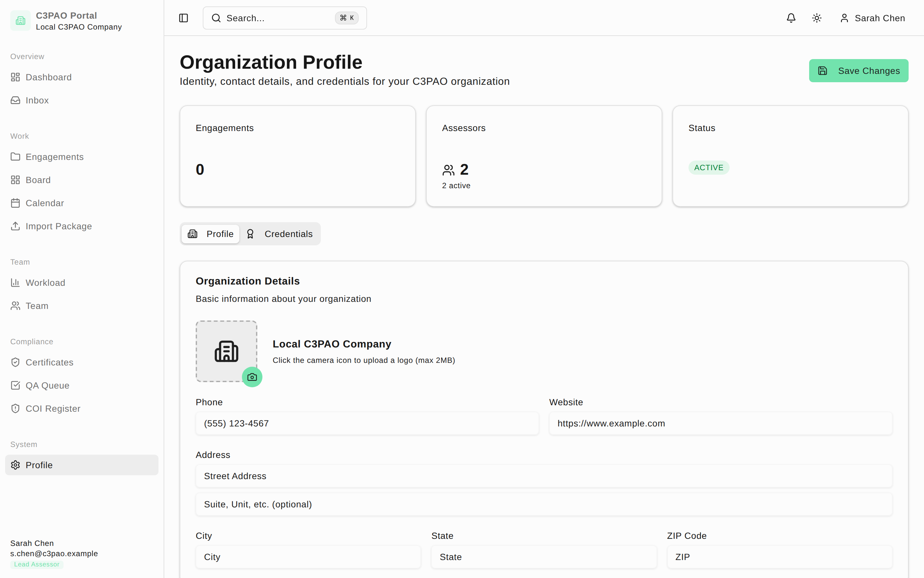This screenshot has width=924, height=578.
Task: Click the Profile gear icon in sidebar
Action: (15, 465)
